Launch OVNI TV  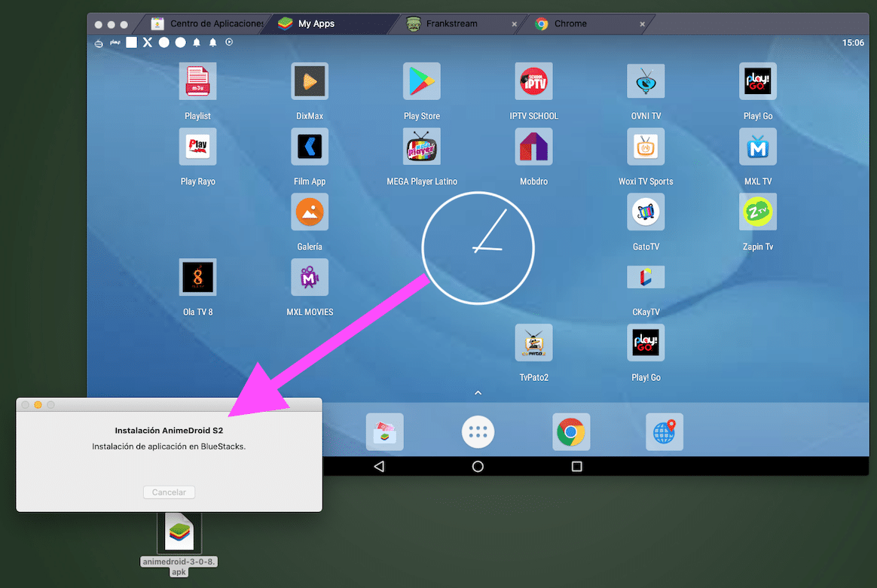pos(646,81)
